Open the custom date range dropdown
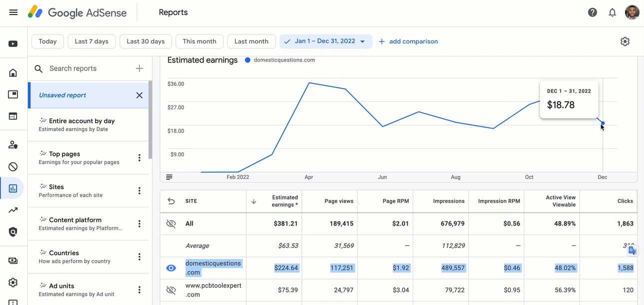Image resolution: width=644 pixels, height=305 pixels. pyautogui.click(x=326, y=41)
